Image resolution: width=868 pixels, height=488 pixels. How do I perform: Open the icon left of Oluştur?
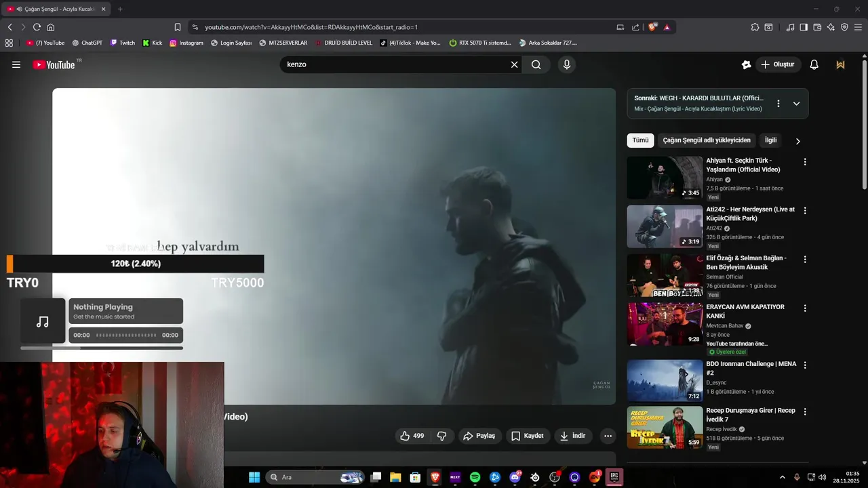pos(746,64)
